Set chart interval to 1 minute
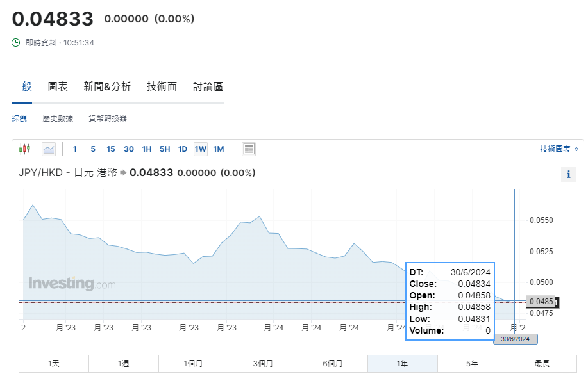 [75, 149]
